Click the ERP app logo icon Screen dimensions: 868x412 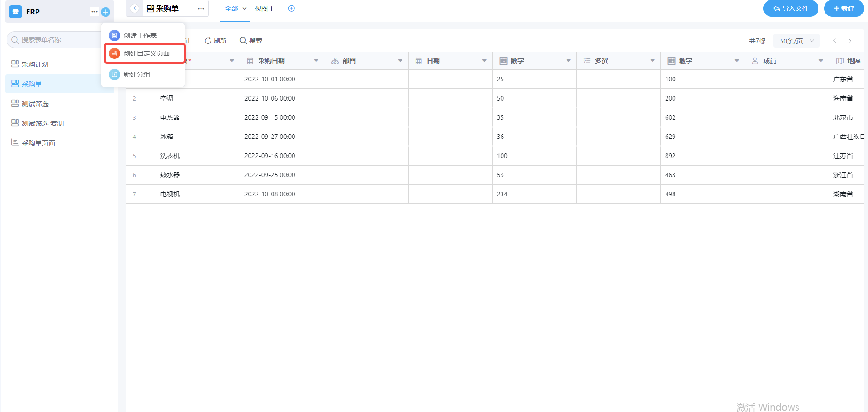(x=15, y=12)
